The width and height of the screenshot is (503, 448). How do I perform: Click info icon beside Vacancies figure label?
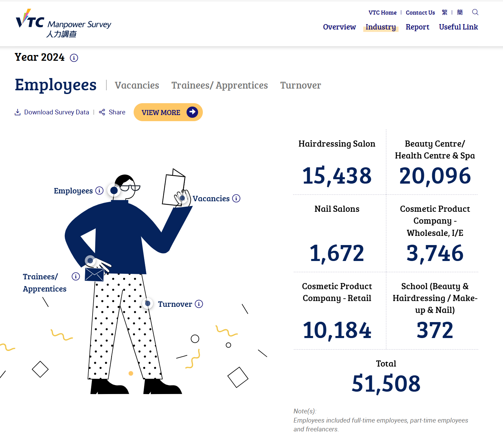tap(236, 198)
